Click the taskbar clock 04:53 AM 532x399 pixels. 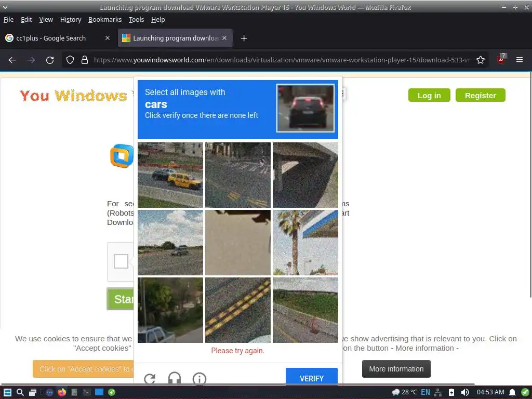click(490, 392)
